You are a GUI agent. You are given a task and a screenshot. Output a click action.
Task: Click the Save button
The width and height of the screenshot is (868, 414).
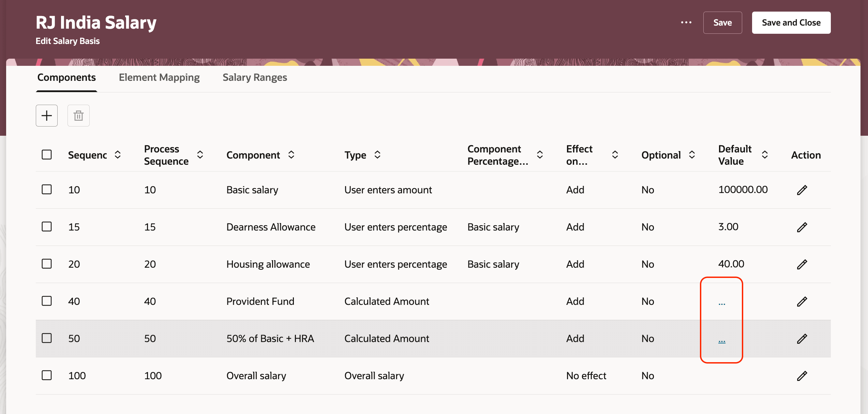[x=722, y=23]
